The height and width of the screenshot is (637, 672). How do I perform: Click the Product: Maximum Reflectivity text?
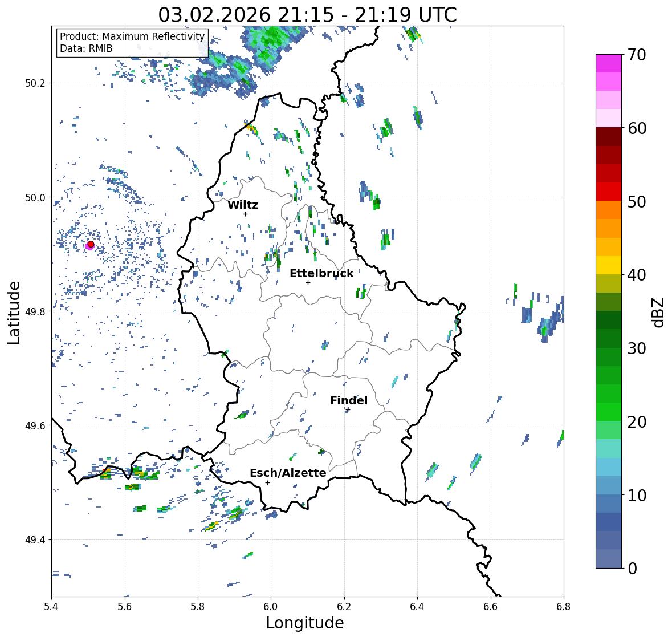132,36
